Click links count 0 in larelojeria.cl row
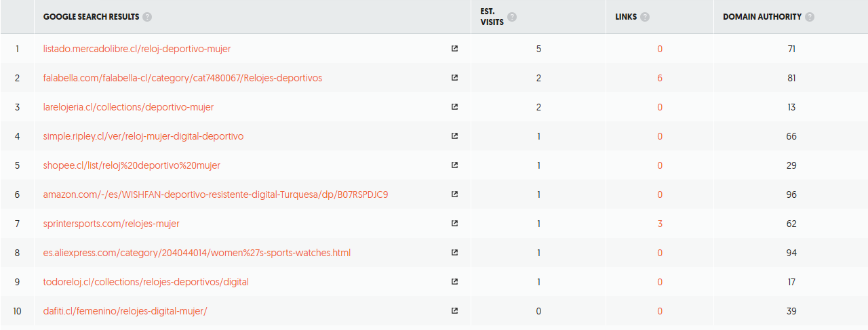Screen dimensions: 868x330 [660, 107]
